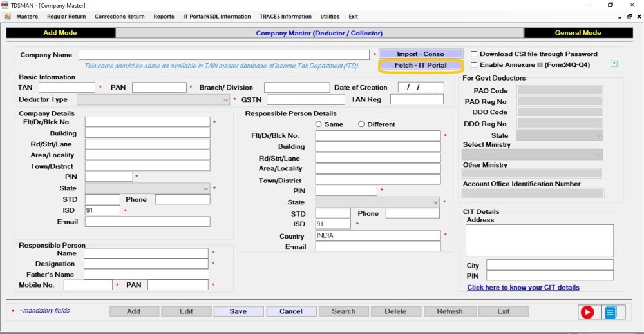Open the Masters menu
The width and height of the screenshot is (644, 334).
click(x=27, y=17)
